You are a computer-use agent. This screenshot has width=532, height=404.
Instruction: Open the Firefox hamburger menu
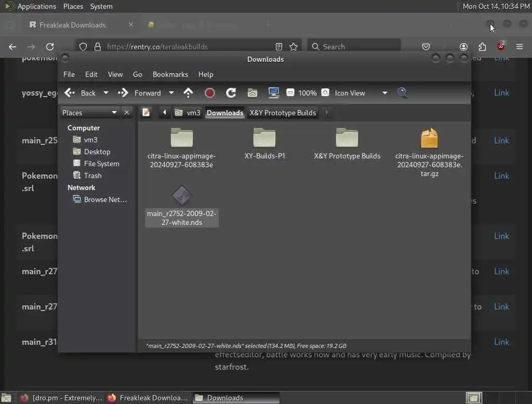tap(520, 46)
